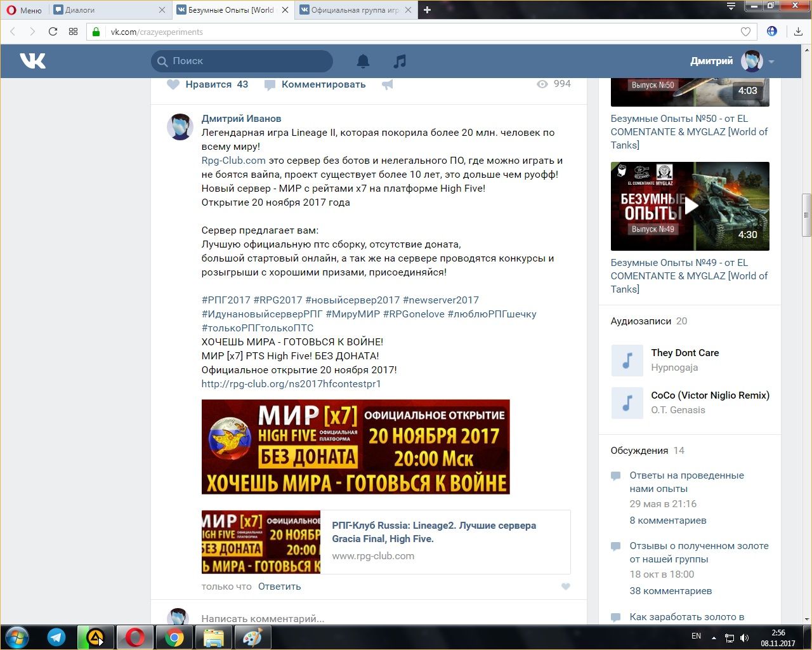Viewport: 812px width, 650px height.
Task: Open the VK logo home link
Action: (32, 61)
